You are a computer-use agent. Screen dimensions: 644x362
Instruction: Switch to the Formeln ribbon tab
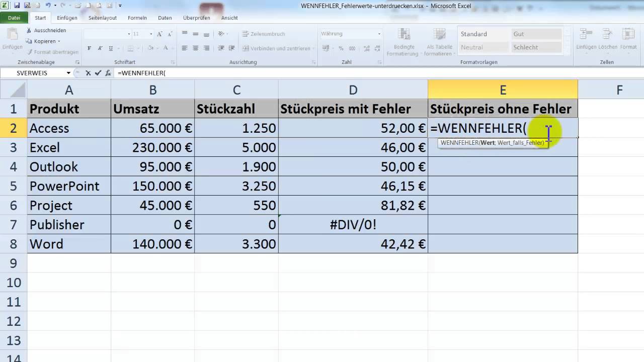point(137,18)
